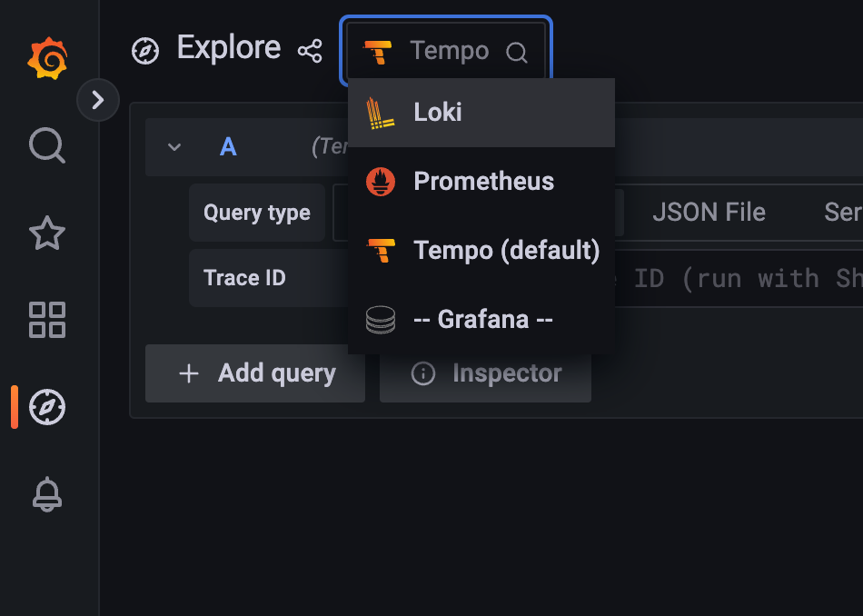
Task: Open the Tempo data source picker
Action: coord(446,51)
